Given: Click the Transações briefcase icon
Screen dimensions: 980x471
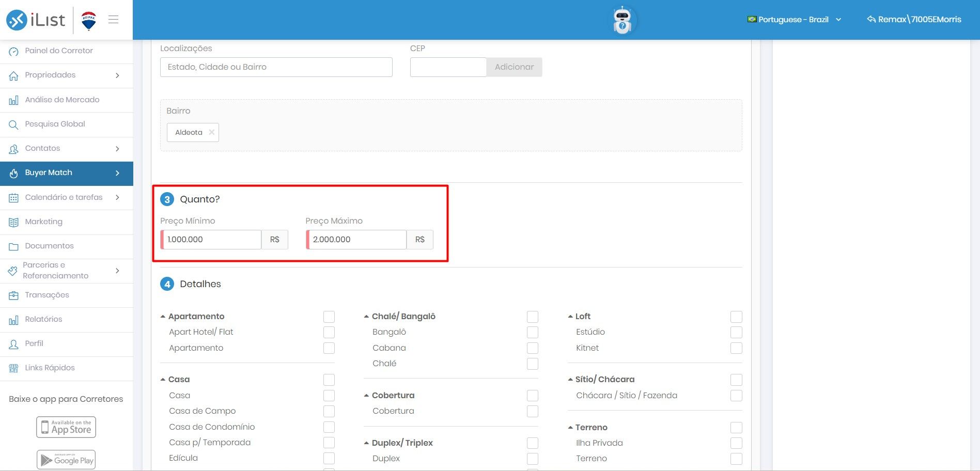Looking at the screenshot, I should pyautogui.click(x=14, y=295).
